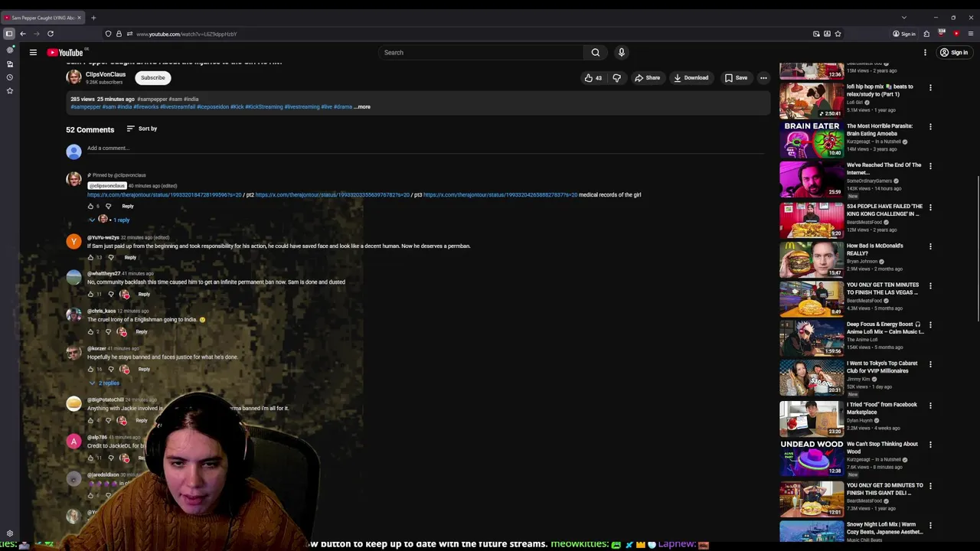The image size is (980, 551).
Task: Click the Share button
Action: tap(647, 77)
